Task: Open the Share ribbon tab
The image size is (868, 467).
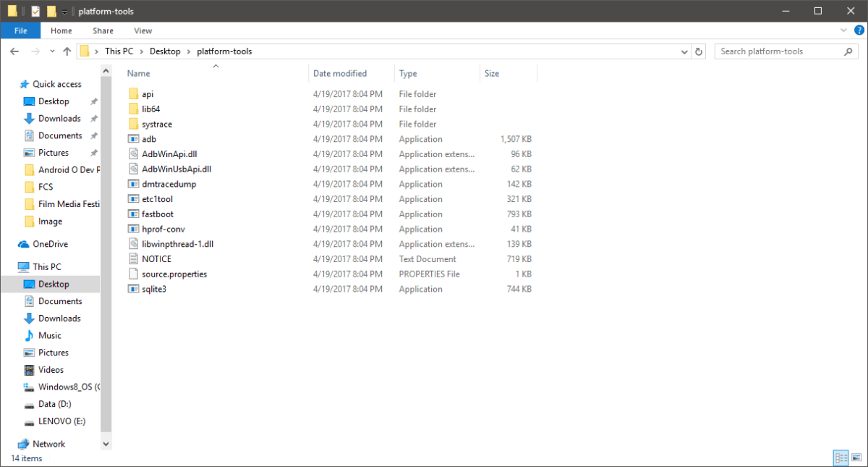Action: 103,30
